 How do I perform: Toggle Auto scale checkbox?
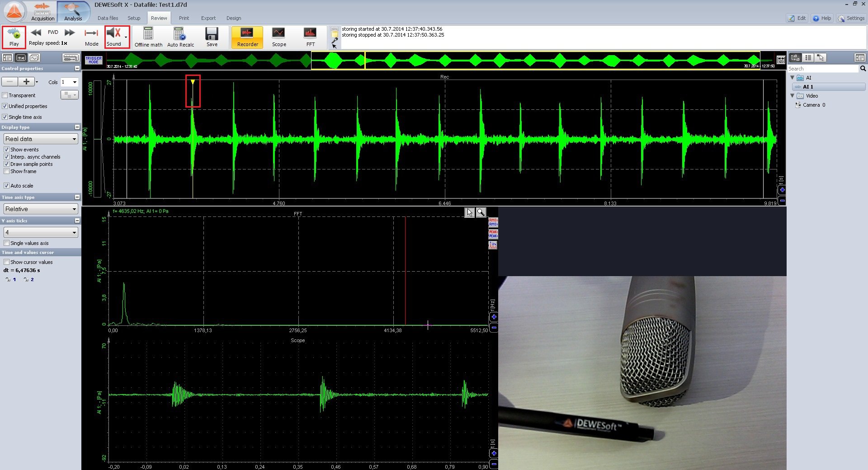click(x=6, y=186)
